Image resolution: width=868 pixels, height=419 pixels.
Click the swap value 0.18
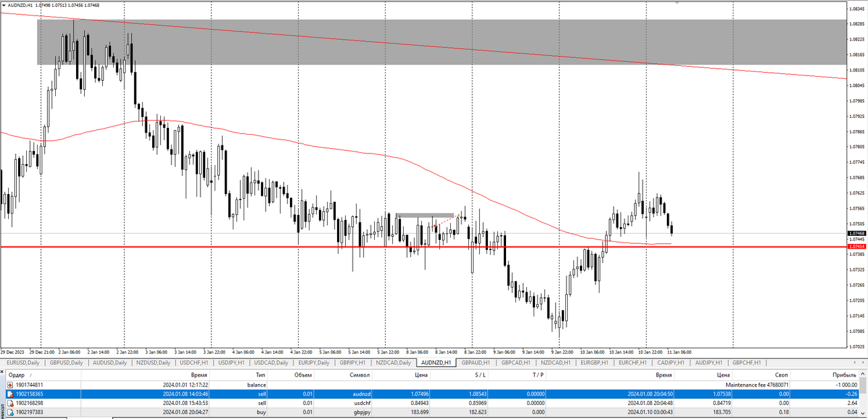[x=785, y=412]
